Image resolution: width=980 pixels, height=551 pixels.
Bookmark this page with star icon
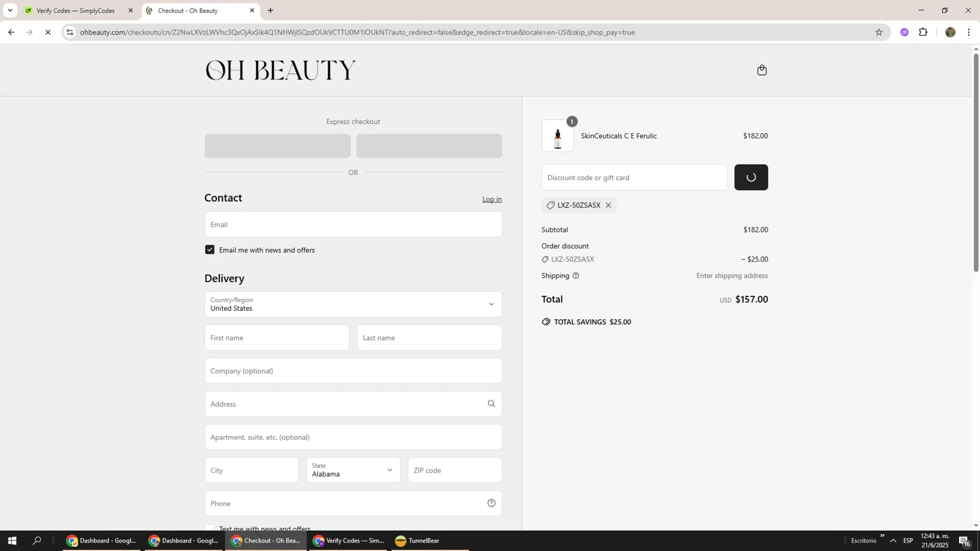point(879,32)
